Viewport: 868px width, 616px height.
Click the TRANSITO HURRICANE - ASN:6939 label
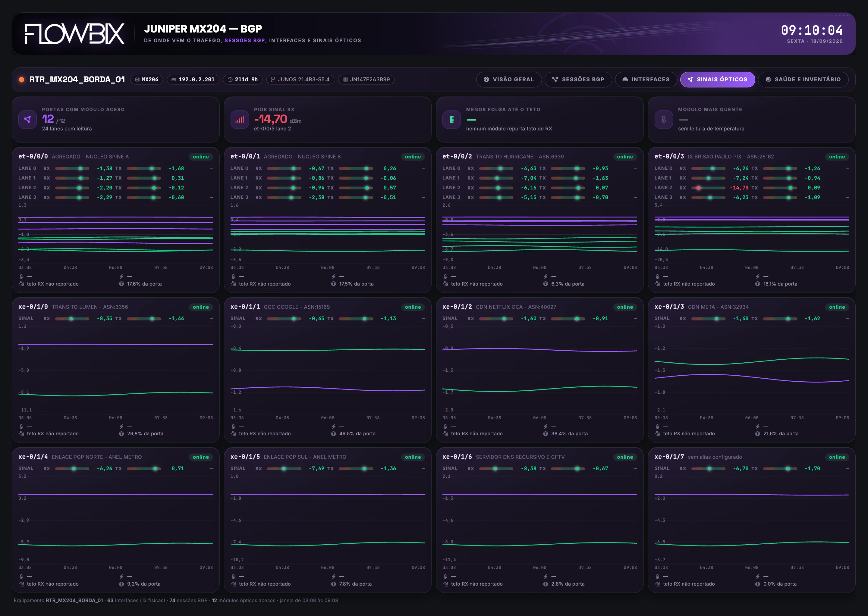tap(520, 157)
